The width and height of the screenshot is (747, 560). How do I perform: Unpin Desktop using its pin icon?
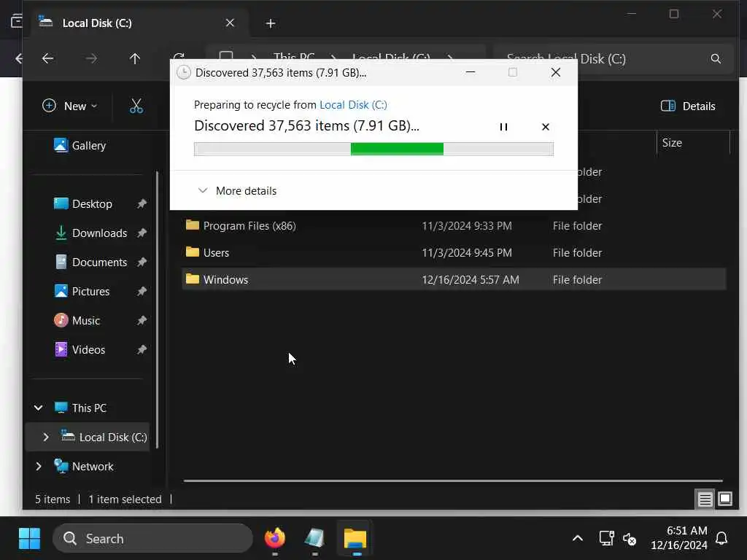[x=142, y=204]
